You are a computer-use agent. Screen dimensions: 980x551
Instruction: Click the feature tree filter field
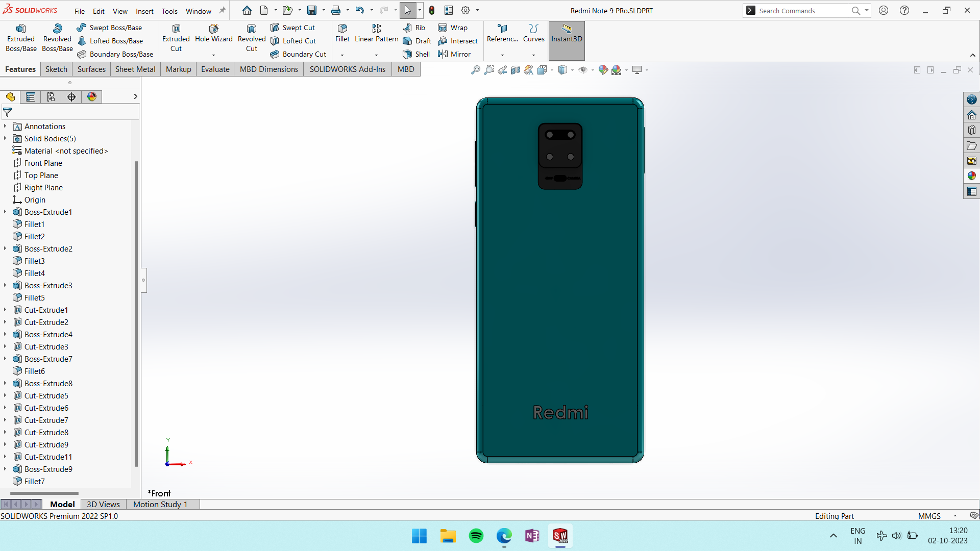70,112
